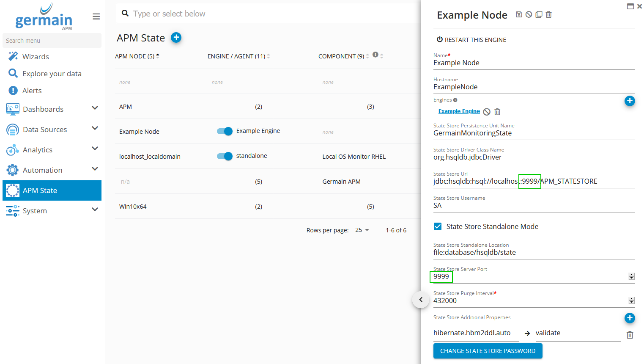Viewport: 644px width, 364px height.
Task: Add an engine with the plus button
Action: click(630, 101)
